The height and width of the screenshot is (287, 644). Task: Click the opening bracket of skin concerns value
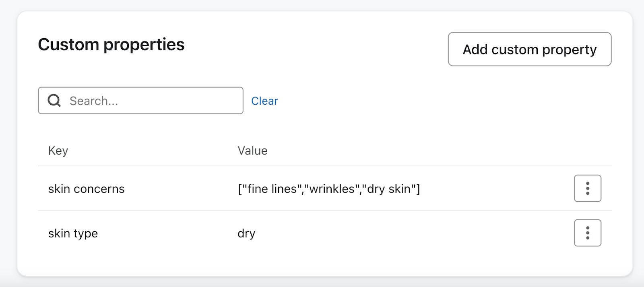[239, 189]
